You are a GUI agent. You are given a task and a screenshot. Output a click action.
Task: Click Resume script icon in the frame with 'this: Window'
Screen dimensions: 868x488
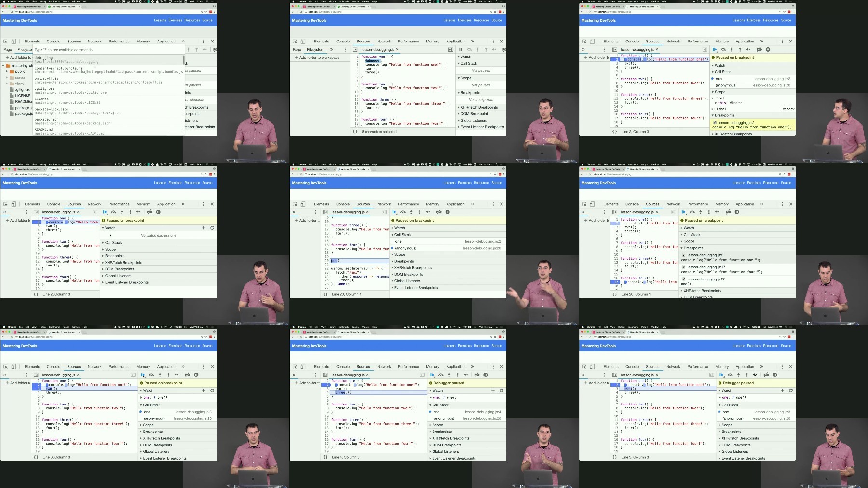[x=715, y=49]
